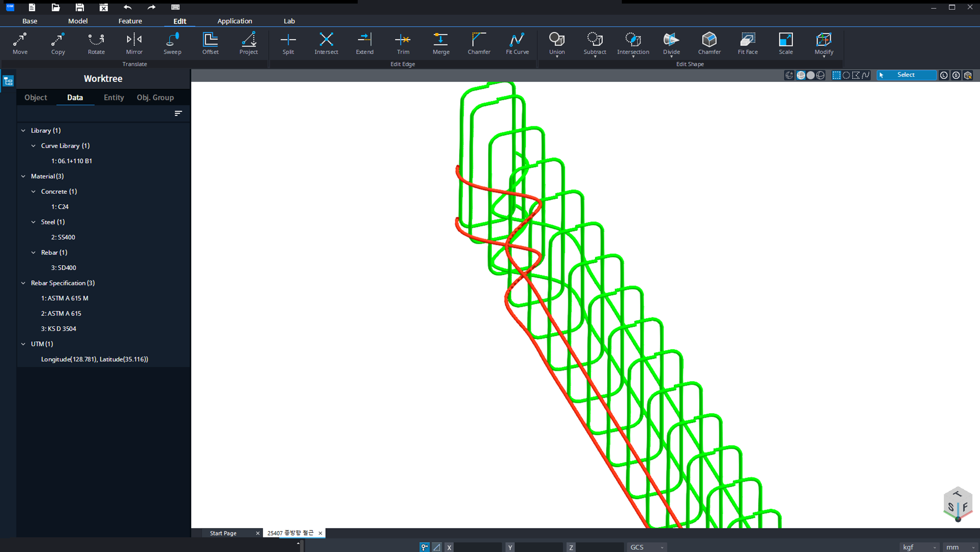Enable solid shaded display mode
This screenshot has width=980, height=552.
click(x=810, y=75)
